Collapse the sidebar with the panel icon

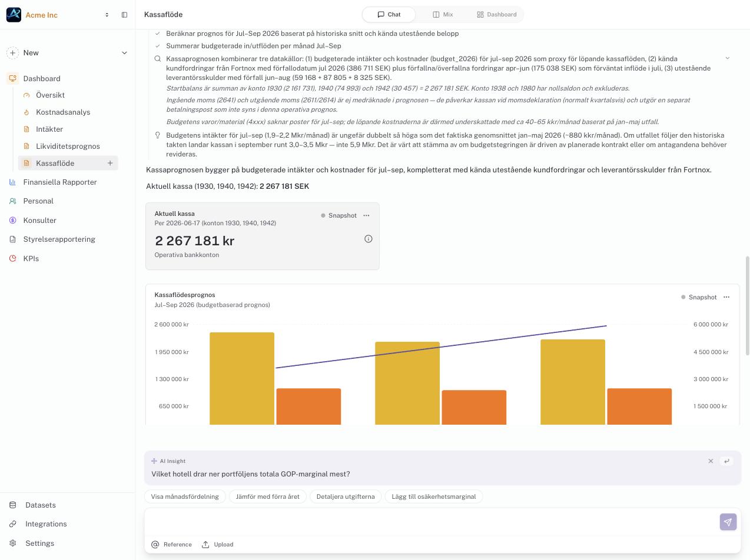(124, 15)
